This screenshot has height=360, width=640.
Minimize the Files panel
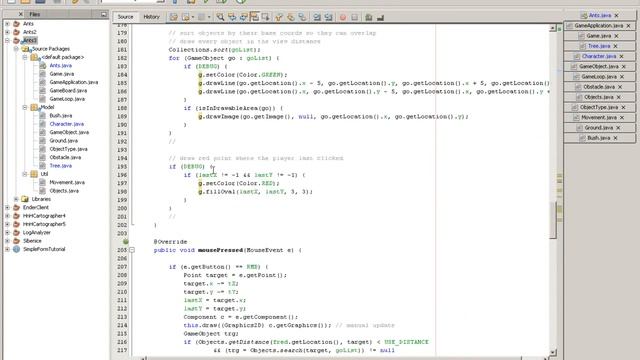pyautogui.click(x=104, y=14)
